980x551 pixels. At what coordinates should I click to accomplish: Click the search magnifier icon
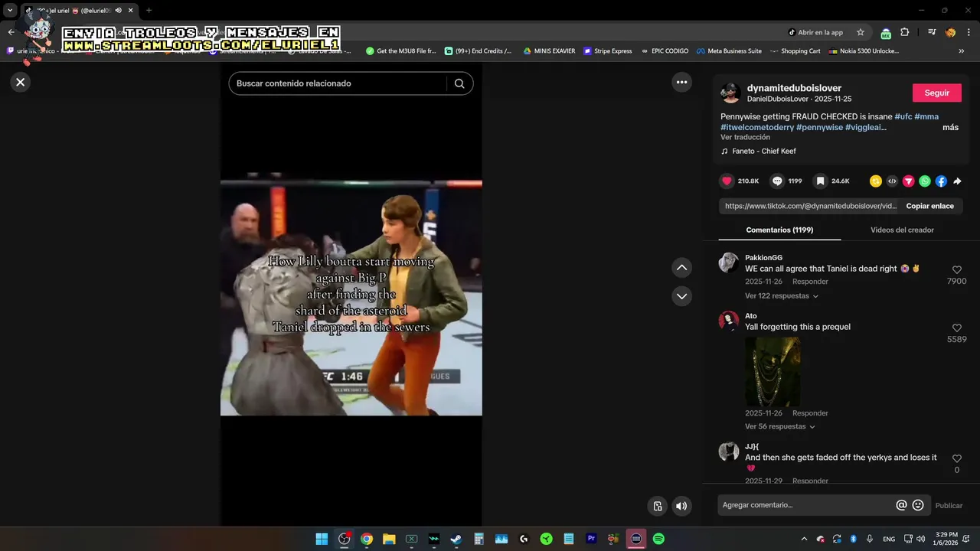(x=459, y=83)
